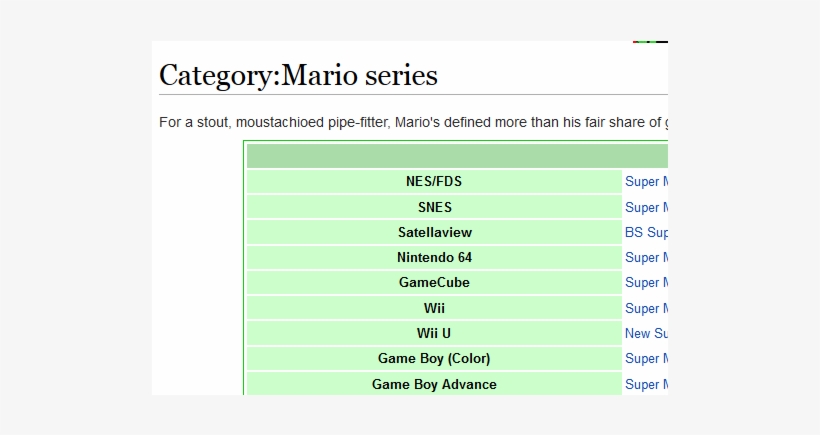Follow the game link in the Game Boy (Color) row
The width and height of the screenshot is (820, 435).
click(x=646, y=358)
